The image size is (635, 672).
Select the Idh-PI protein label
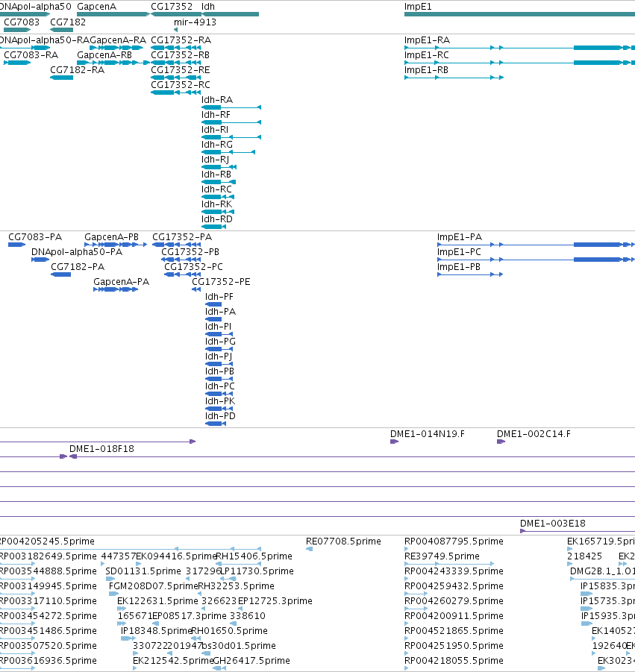point(218,327)
